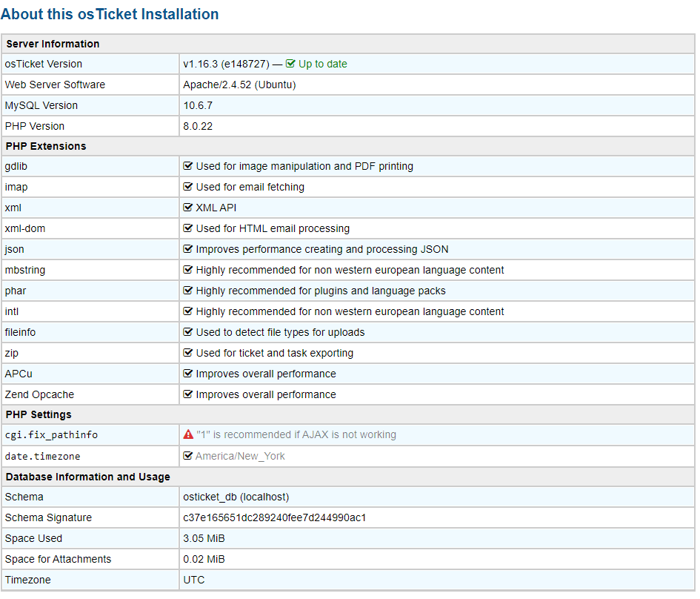
Task: Click the checkmark beside America/New_York timezone
Action: 188,456
